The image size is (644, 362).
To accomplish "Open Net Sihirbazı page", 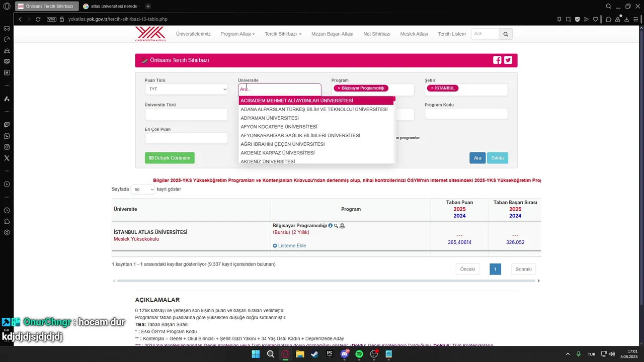I will tap(377, 34).
